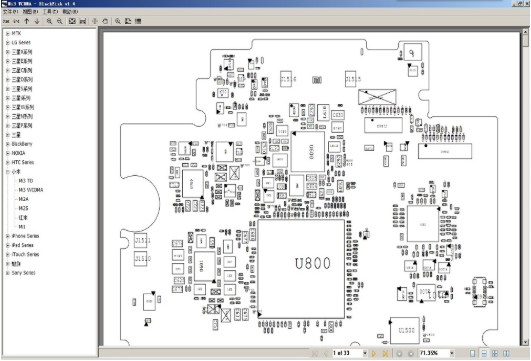Click the iTouch Series tree label
The image size is (531, 361).
(25, 254)
